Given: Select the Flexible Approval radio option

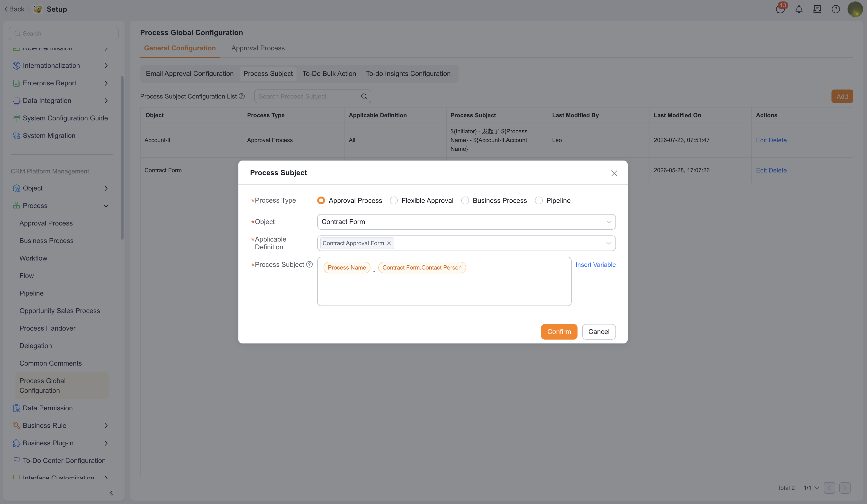Looking at the screenshot, I should pos(394,201).
